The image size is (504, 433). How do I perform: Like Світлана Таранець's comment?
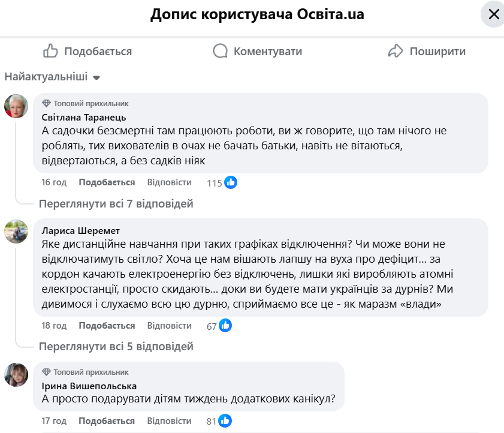[x=107, y=182]
